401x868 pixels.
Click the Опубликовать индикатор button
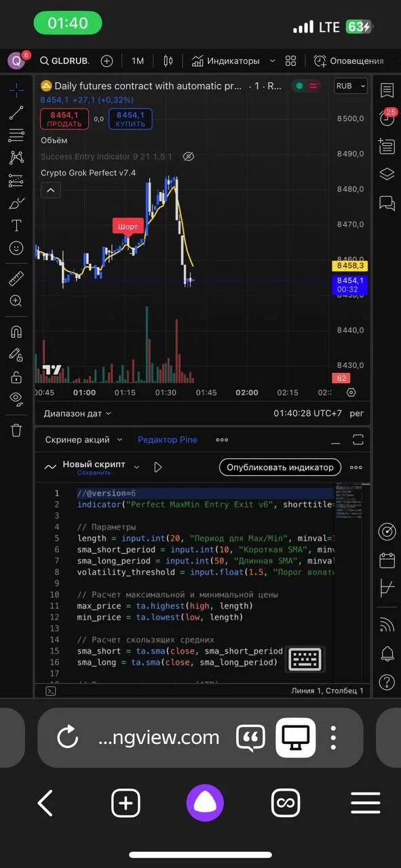pos(280,467)
